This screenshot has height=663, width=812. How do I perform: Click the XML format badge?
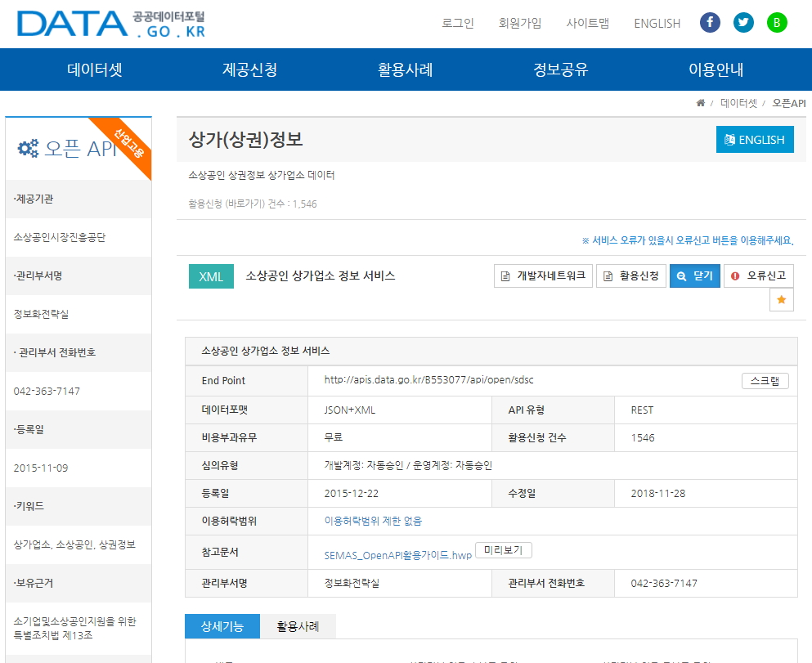(x=211, y=276)
